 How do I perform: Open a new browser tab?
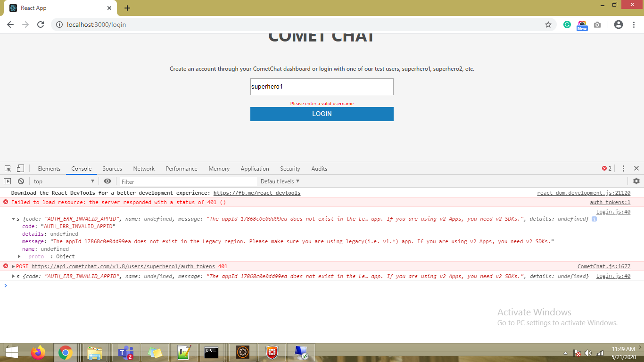click(x=127, y=8)
